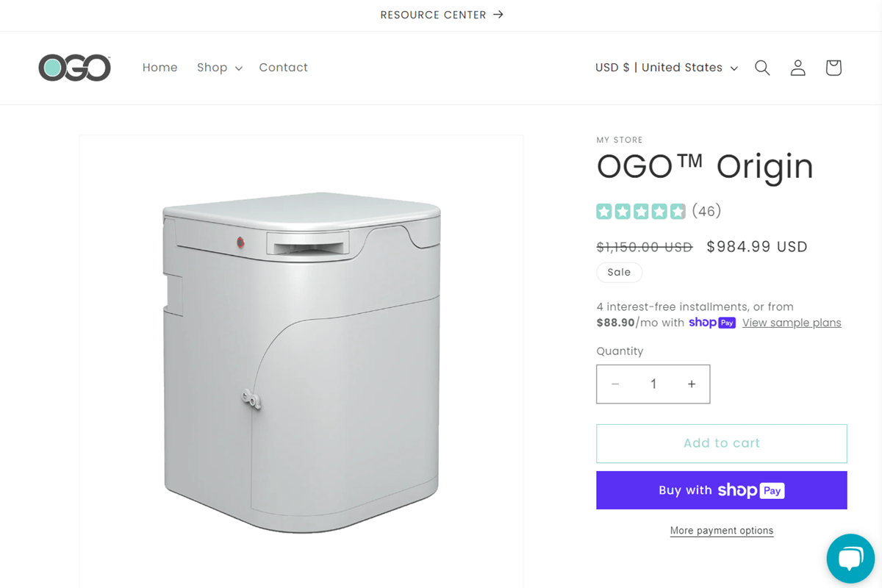Viewport: 882px width, 588px height.
Task: Expand the currency selector chevron
Action: [734, 68]
